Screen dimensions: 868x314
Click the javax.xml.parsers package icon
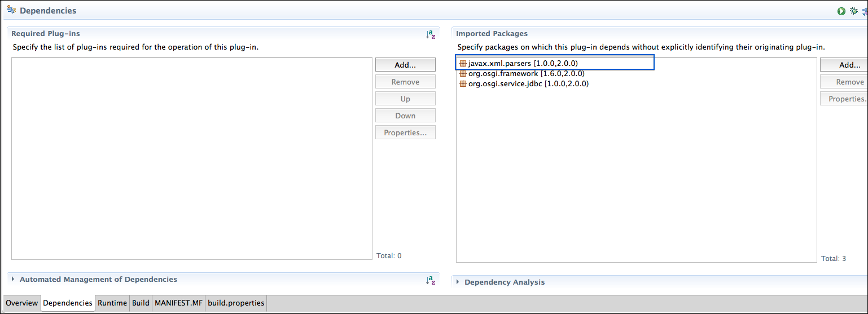pos(463,64)
